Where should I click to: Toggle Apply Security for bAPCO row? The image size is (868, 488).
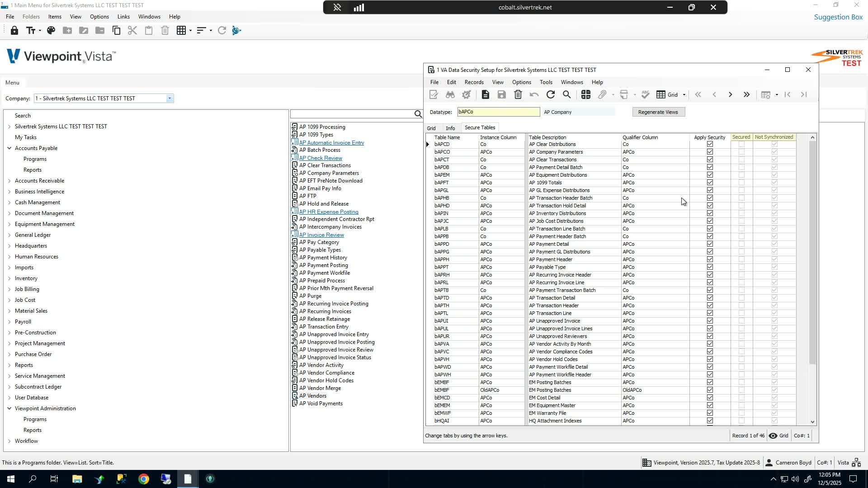coord(710,152)
